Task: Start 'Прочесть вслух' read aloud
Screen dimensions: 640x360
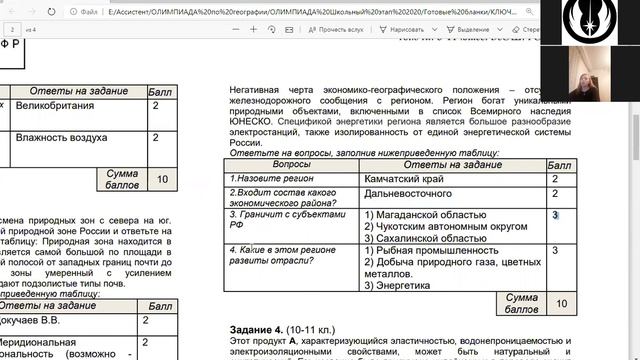Action: click(x=336, y=29)
